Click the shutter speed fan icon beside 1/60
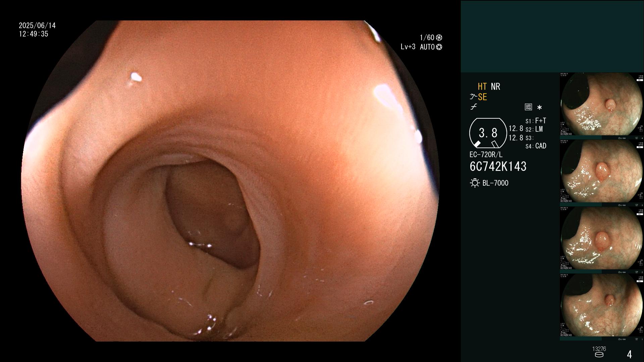The width and height of the screenshot is (644, 362). pos(439,38)
